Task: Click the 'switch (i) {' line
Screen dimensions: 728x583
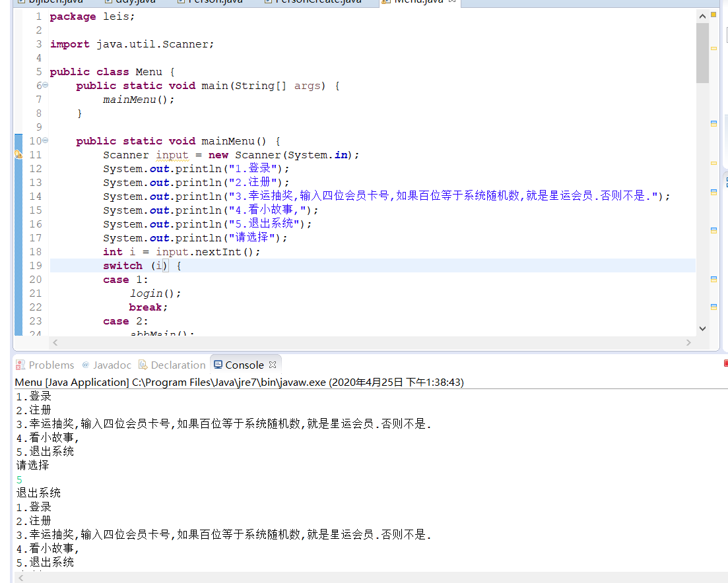Action: (x=142, y=266)
